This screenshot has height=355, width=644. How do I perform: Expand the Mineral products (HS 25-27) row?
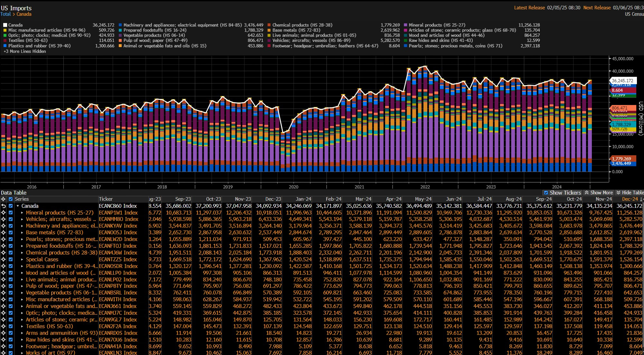(x=22, y=213)
